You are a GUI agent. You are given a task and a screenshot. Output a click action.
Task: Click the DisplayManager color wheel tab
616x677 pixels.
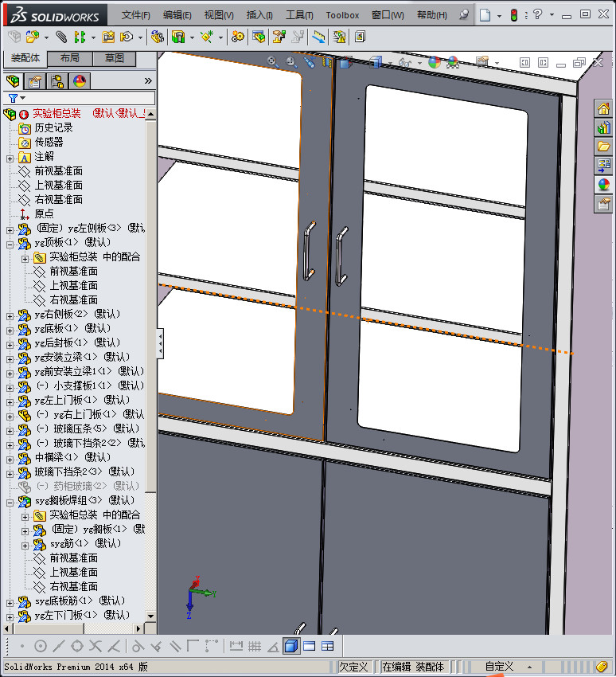click(80, 80)
